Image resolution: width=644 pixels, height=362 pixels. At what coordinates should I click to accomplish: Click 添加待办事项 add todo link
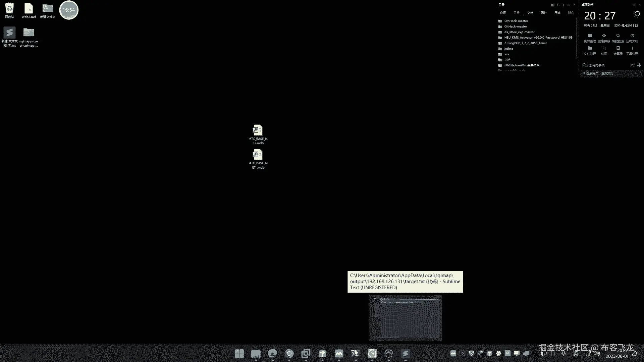coord(593,65)
